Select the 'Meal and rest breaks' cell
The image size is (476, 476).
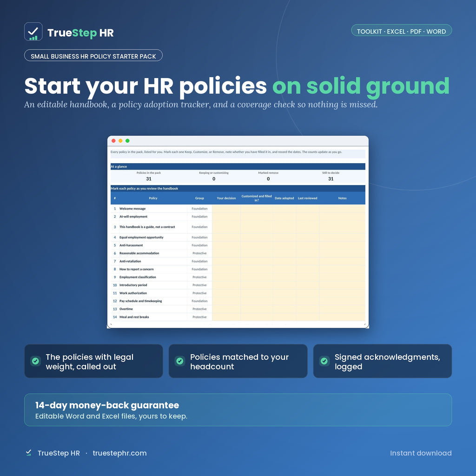point(153,317)
